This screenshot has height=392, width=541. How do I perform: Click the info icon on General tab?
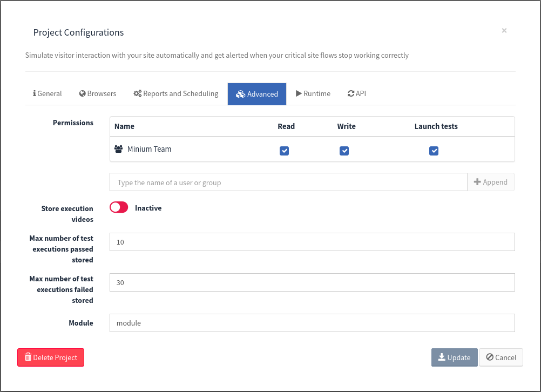tap(35, 93)
